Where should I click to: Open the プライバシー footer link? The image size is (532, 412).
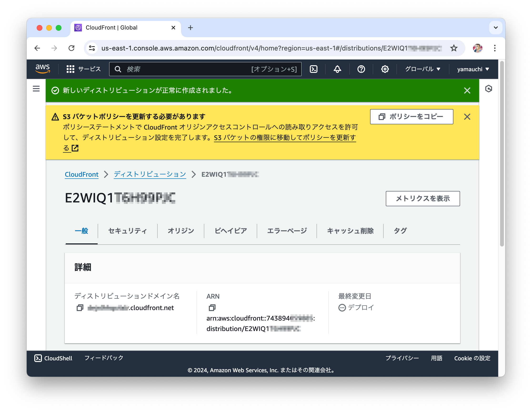402,358
